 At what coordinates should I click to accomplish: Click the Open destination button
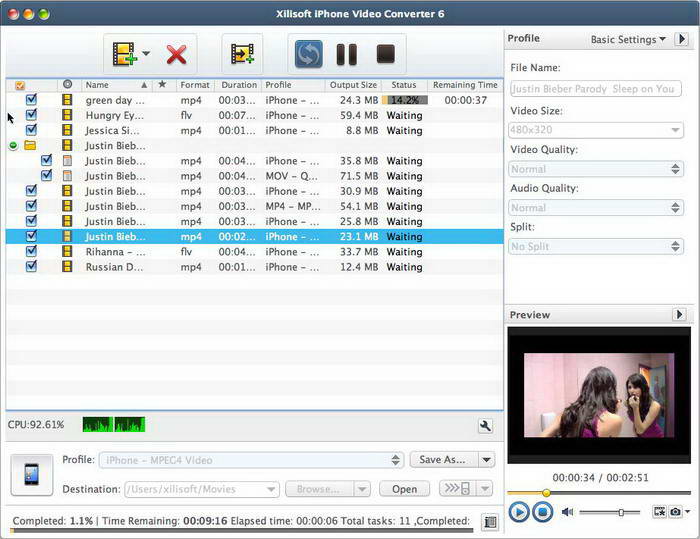coord(404,489)
